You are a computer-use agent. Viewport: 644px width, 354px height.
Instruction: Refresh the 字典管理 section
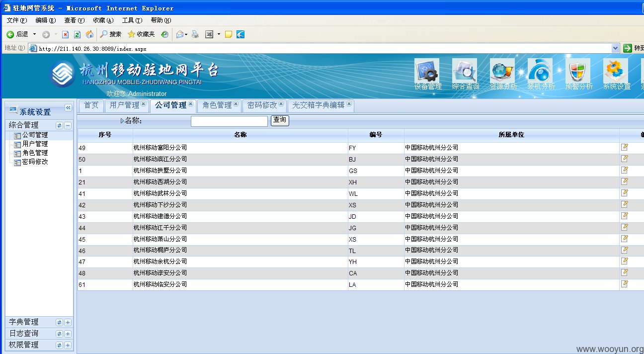pyautogui.click(x=59, y=322)
